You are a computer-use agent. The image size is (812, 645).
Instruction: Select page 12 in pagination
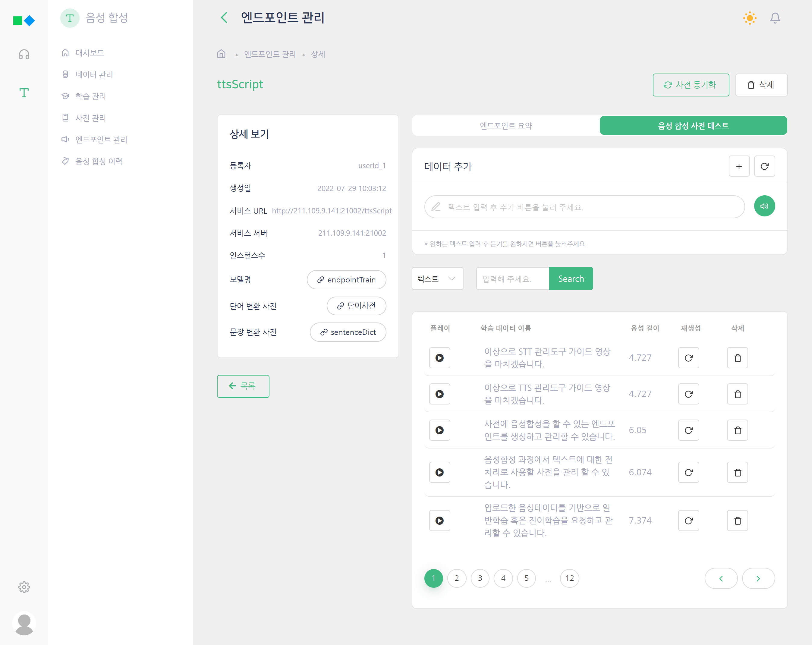pyautogui.click(x=569, y=578)
